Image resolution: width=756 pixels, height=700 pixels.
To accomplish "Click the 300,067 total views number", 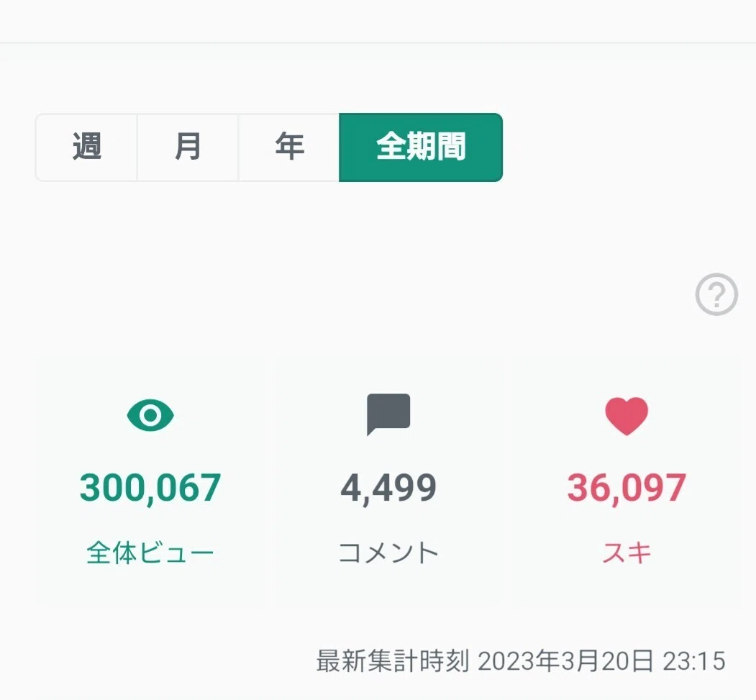I will coord(150,488).
